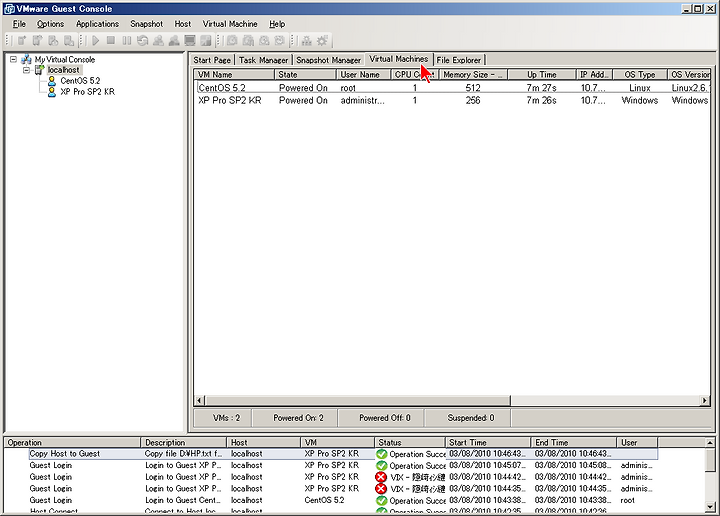Select the XP Pro SP2 KR row in VM table

[x=452, y=100]
